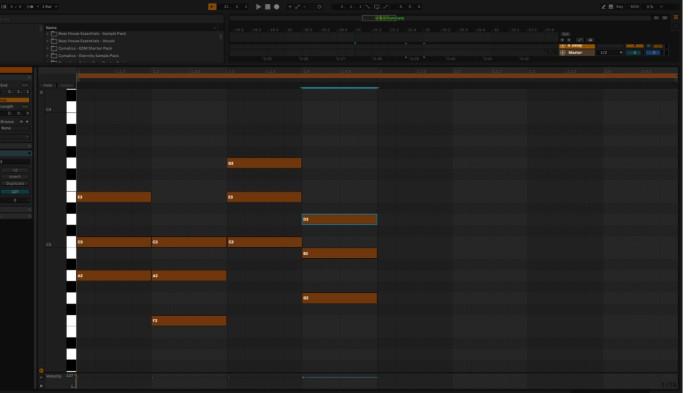Viewport: 700px width, 393px height.
Task: Select the Master track header
Action: pos(577,53)
